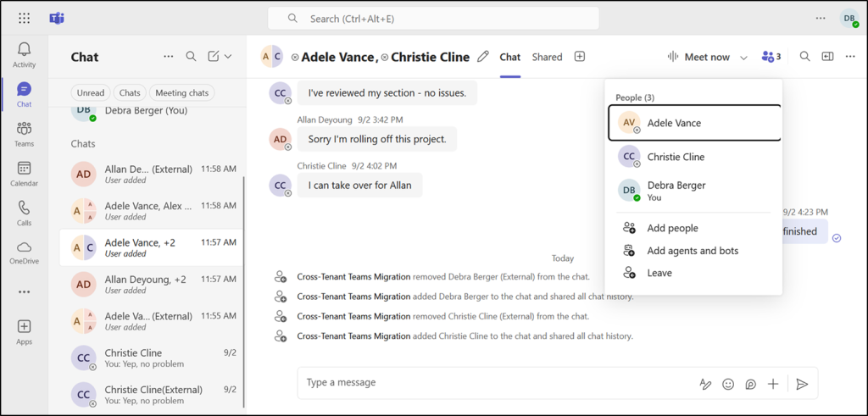The height and width of the screenshot is (416, 868).
Task: Select Add agents and bots
Action: [693, 251]
